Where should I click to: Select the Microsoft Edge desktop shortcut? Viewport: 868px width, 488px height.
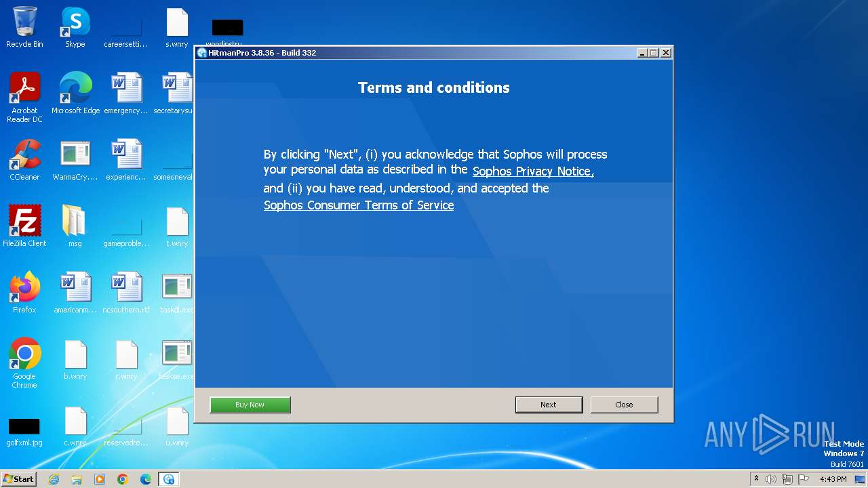(x=75, y=94)
